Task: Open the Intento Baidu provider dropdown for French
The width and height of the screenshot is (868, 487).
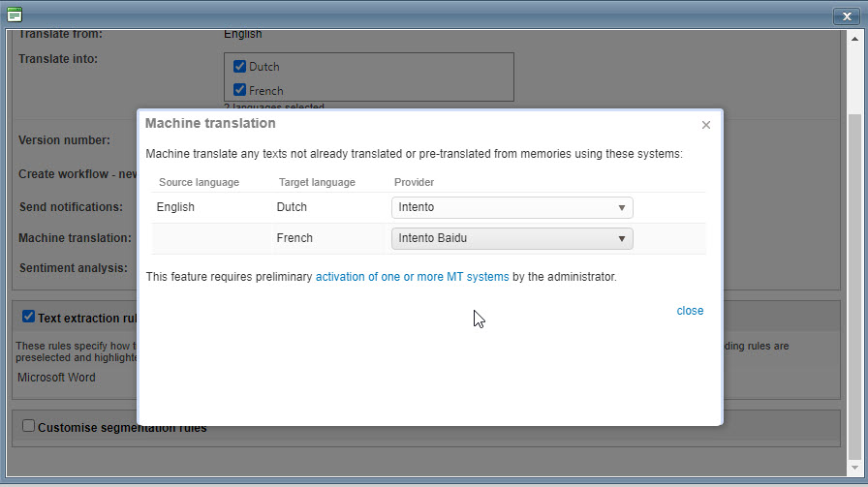Action: (x=511, y=238)
